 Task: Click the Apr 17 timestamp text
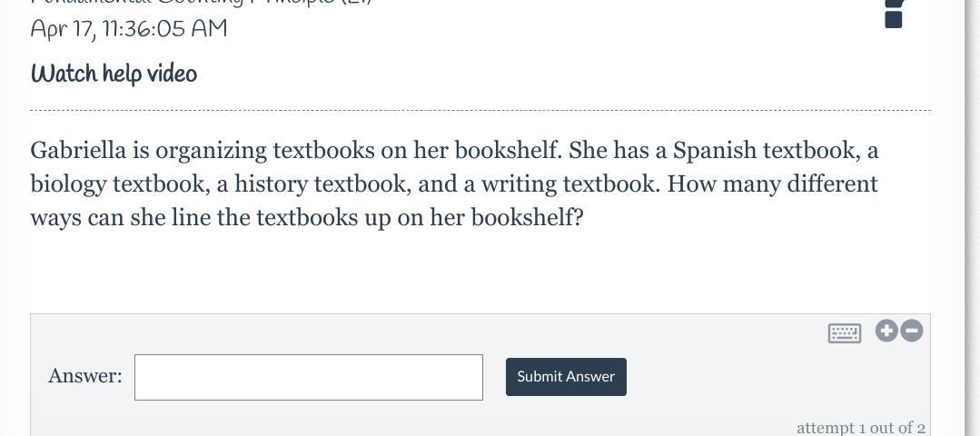point(129,29)
